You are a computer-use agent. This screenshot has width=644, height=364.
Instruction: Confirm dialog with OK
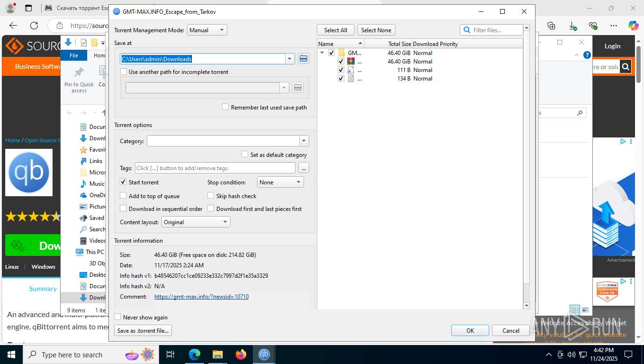tap(470, 330)
